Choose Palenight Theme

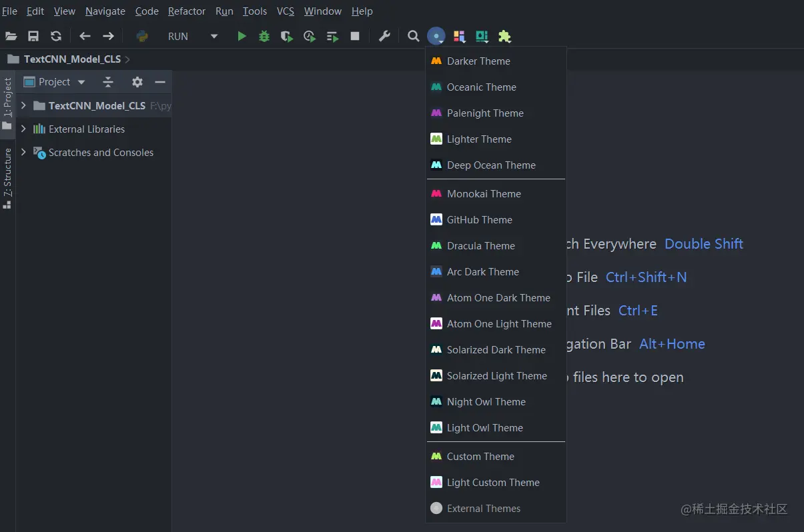[x=496, y=113]
